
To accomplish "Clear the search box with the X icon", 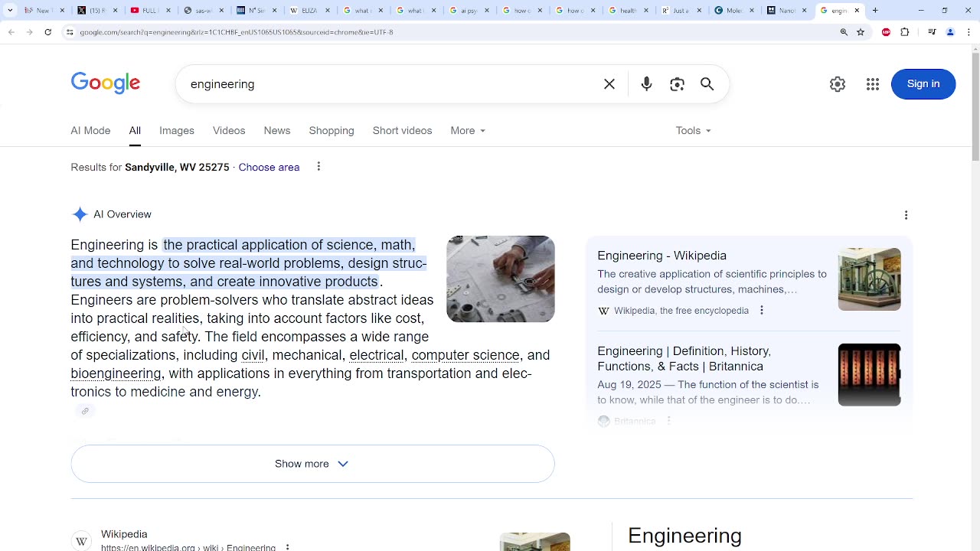I will pos(609,84).
